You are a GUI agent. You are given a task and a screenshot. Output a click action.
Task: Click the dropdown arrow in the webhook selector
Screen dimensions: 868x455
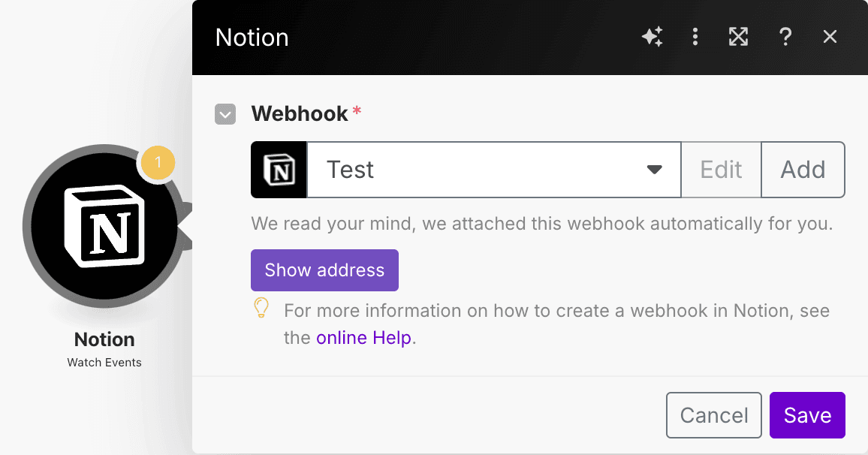point(654,170)
